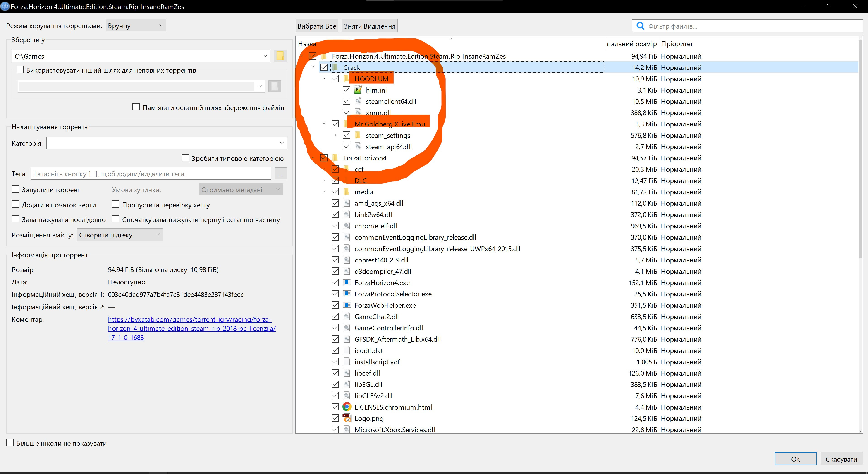Click the ForzaHorizon4.exe application icon
The width and height of the screenshot is (868, 474).
346,283
